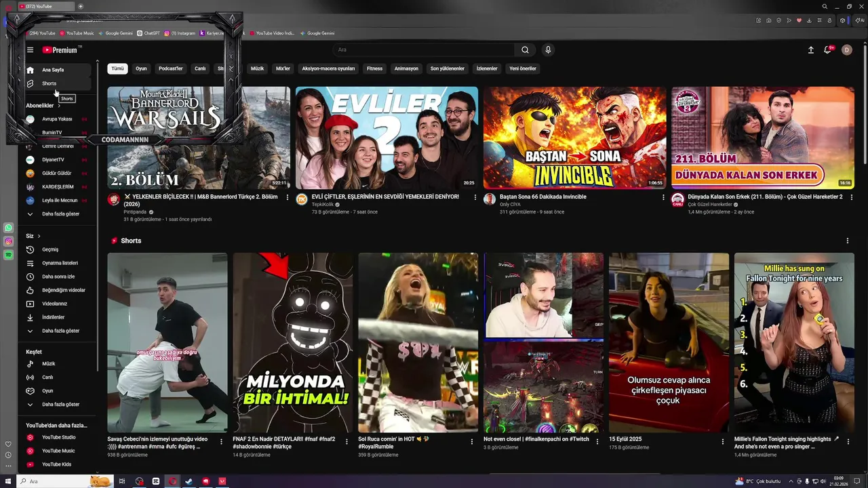Screen dimensions: 868x488
Task: Click the YouTube search input field
Action: pyautogui.click(x=424, y=49)
